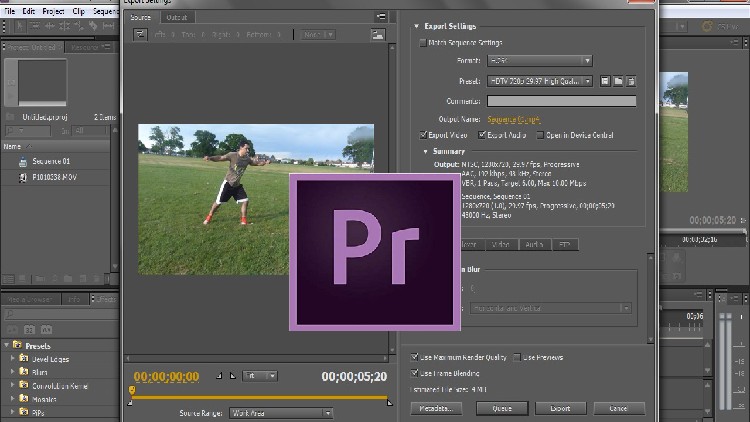Screen dimensions: 750x422
Task: Click the Blurs preset folder icon
Action: [23, 371]
